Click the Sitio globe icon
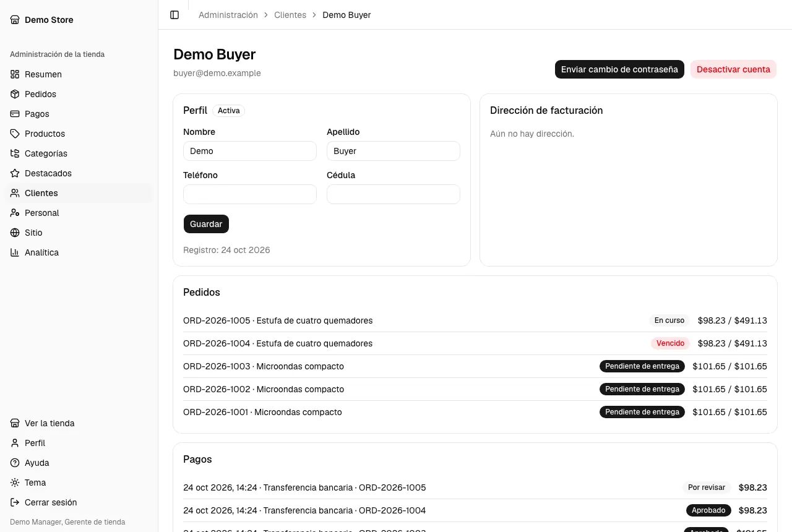The image size is (792, 532). point(15,233)
